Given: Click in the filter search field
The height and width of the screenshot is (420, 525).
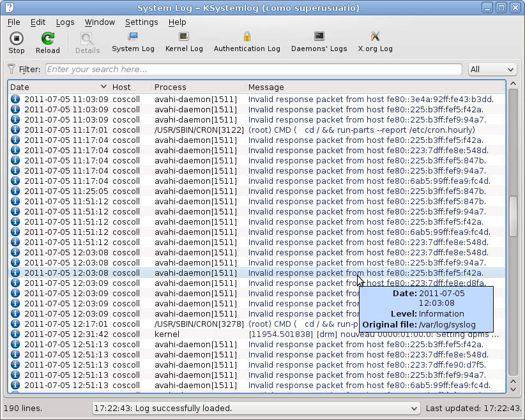Looking at the screenshot, I should (253, 70).
